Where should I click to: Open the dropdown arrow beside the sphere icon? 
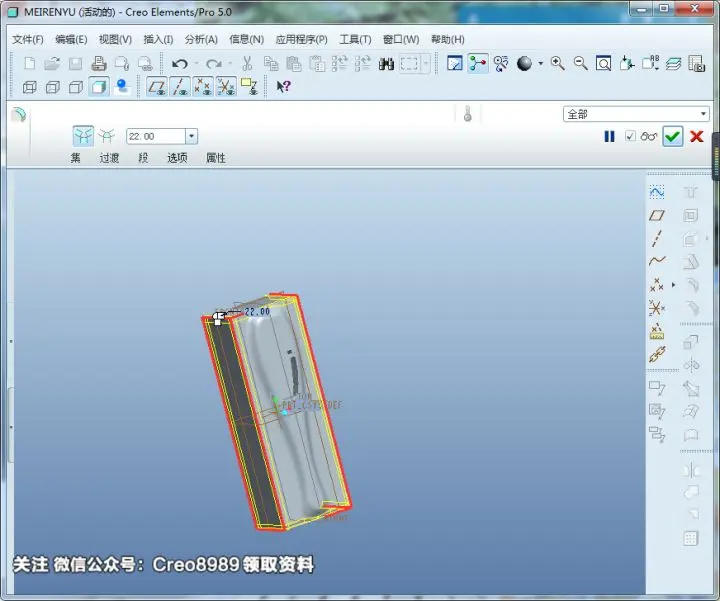[540, 63]
